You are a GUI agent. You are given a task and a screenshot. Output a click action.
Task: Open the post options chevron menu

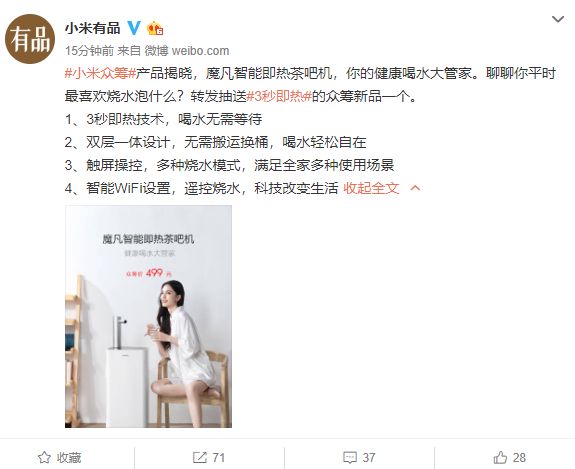(558, 19)
